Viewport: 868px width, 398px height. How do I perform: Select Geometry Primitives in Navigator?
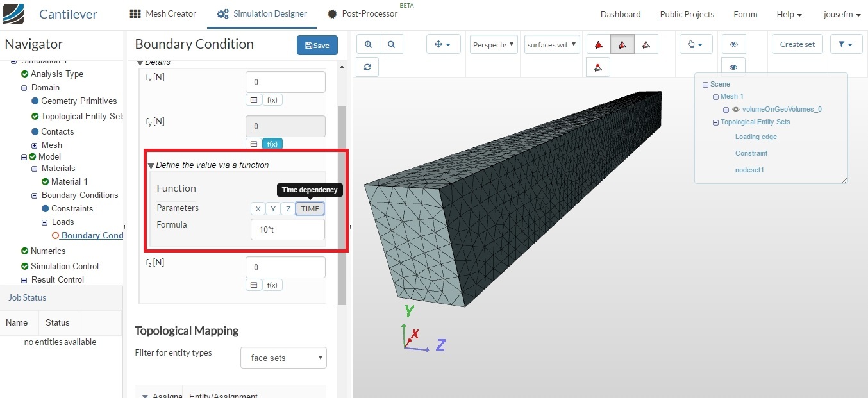pyautogui.click(x=79, y=101)
